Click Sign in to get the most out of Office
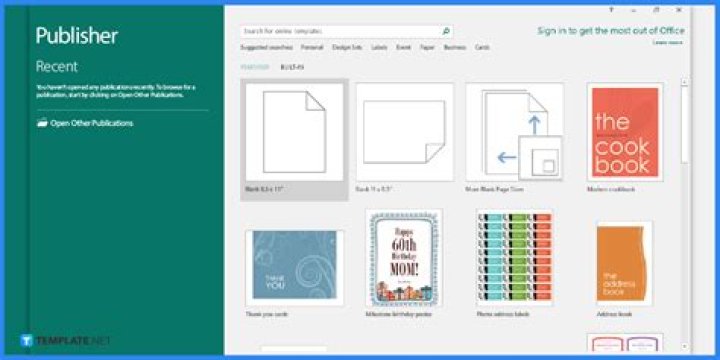Viewport: 720px width, 360px height. coord(611,31)
